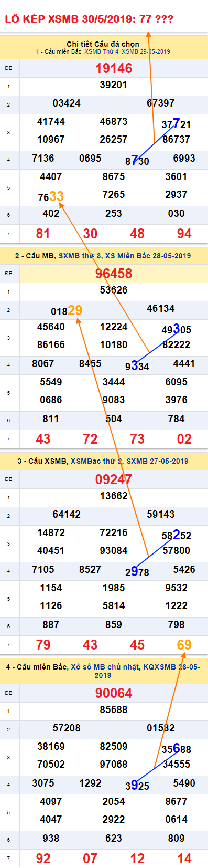Click the number 86737
The image size is (208, 868).
176,139
